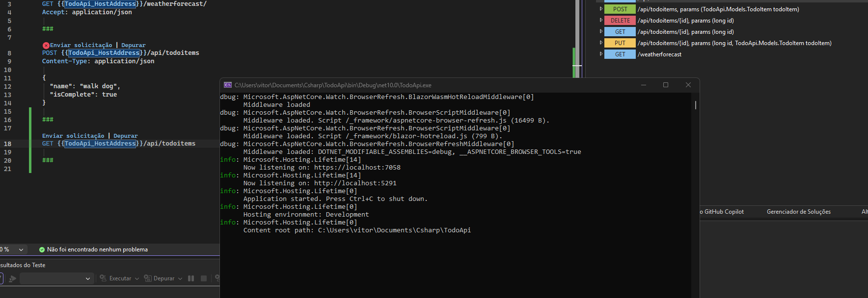Click TodoApi_HostAddress variable on line 18
Screen dimensions: 868x298
(100, 144)
